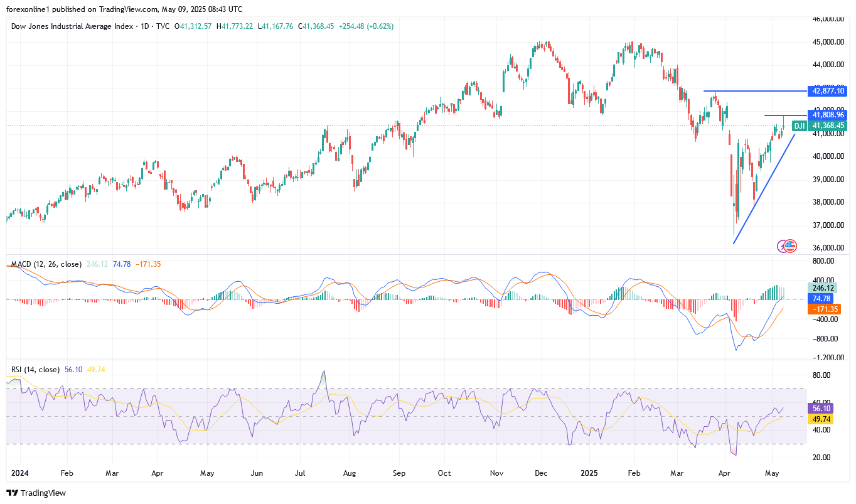Click the blue 74.78 label on the MACD scale
Screen dimensions: 856x504
[x=821, y=299]
